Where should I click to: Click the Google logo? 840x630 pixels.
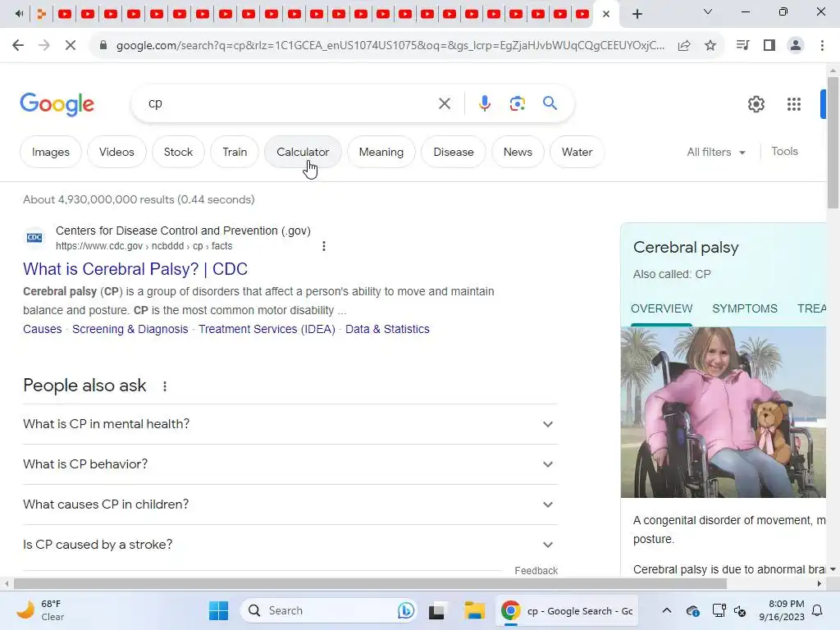57,104
